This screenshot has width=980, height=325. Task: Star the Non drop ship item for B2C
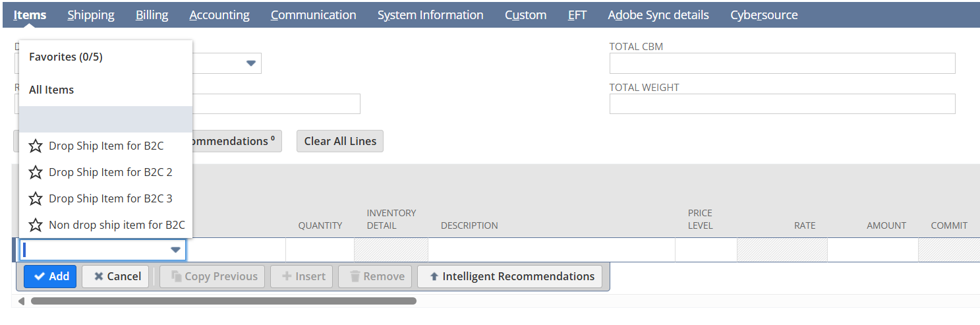[x=36, y=225]
